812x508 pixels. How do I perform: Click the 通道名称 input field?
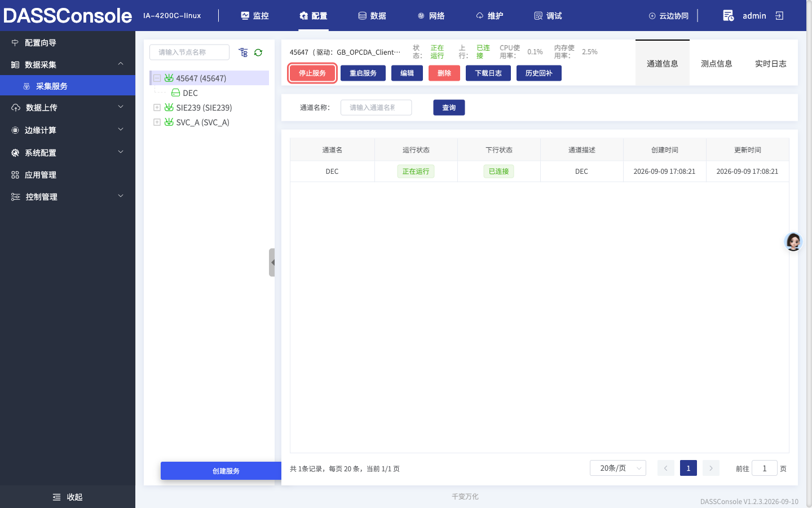376,107
